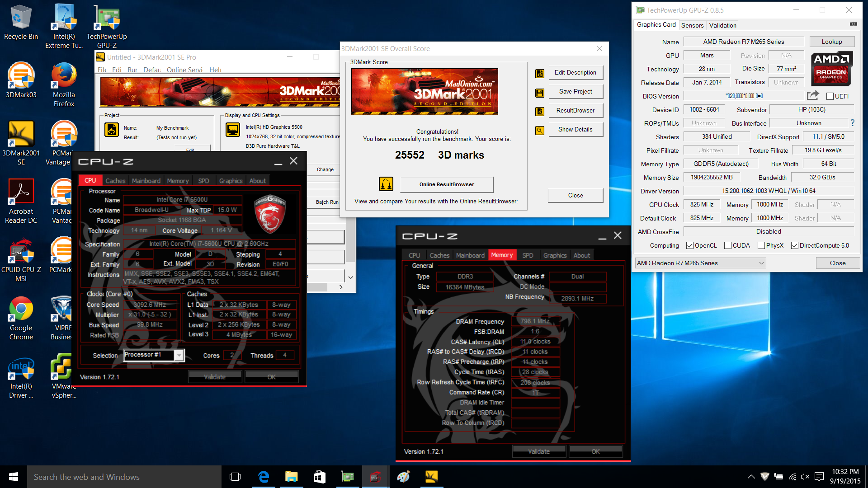
Task: Open the AMD Radeon R7 M265 Series dropdown
Action: click(700, 263)
